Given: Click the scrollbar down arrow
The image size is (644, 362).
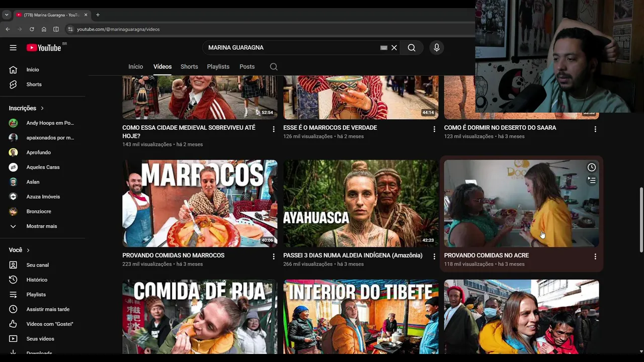Looking at the screenshot, I should coord(641,351).
